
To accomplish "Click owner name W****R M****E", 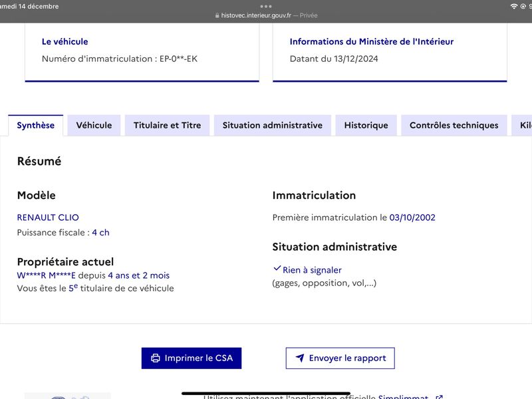I will tap(46, 275).
